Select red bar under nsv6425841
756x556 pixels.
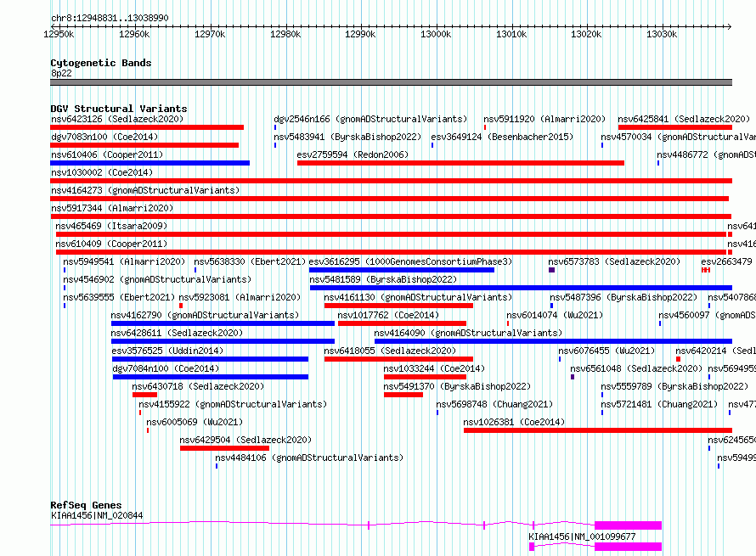(x=675, y=127)
